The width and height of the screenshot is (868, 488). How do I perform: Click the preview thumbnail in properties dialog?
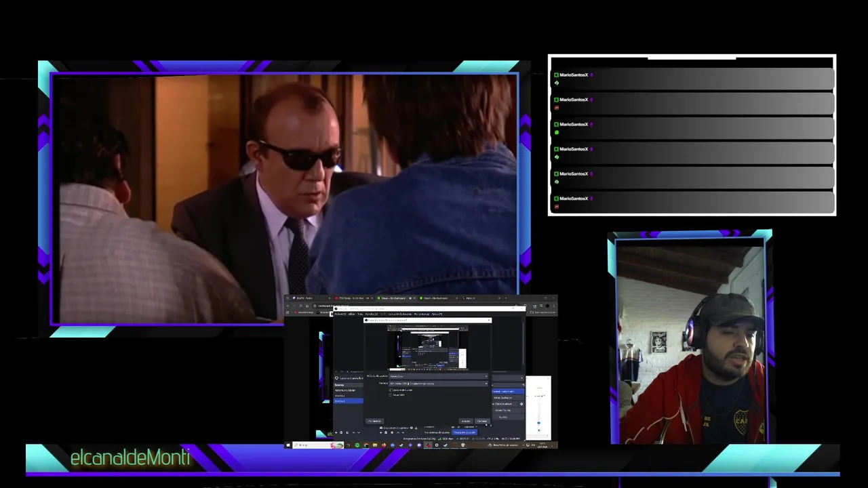pyautogui.click(x=428, y=348)
